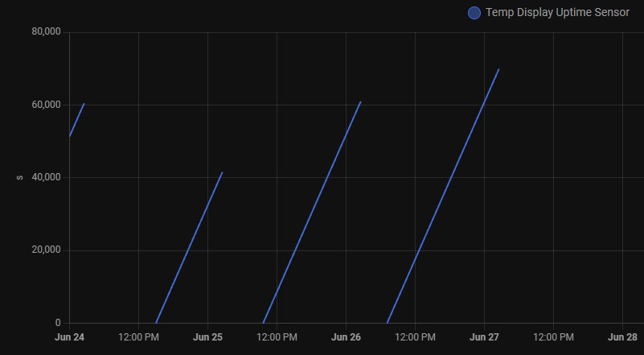The image size is (644, 355).
Task: Click the Jun 24 x-axis label
Action: coord(69,337)
